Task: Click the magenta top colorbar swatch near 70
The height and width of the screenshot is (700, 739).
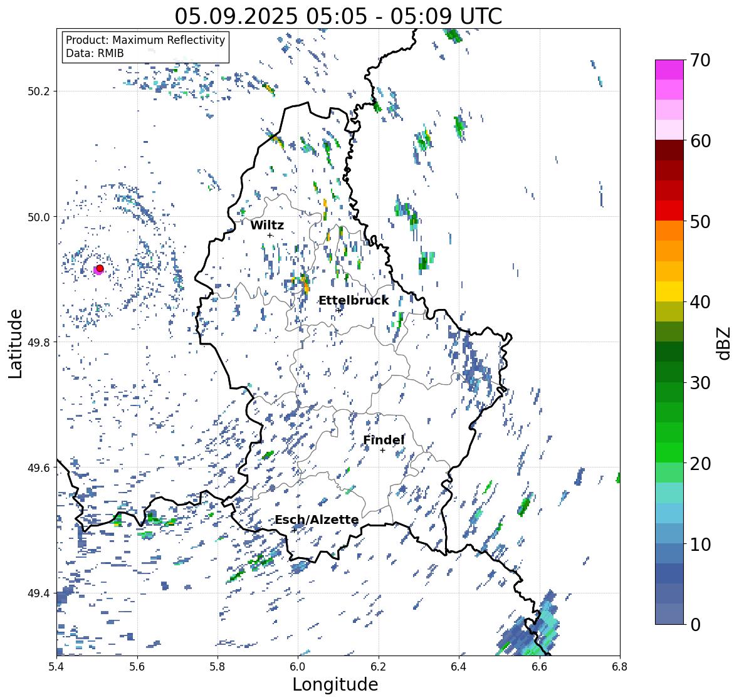Action: (x=669, y=70)
